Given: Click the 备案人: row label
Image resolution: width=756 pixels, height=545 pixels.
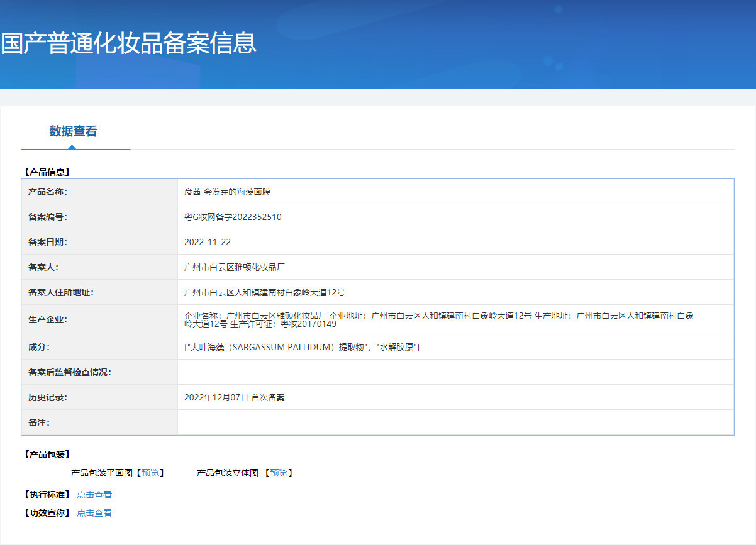Looking at the screenshot, I should [x=43, y=267].
